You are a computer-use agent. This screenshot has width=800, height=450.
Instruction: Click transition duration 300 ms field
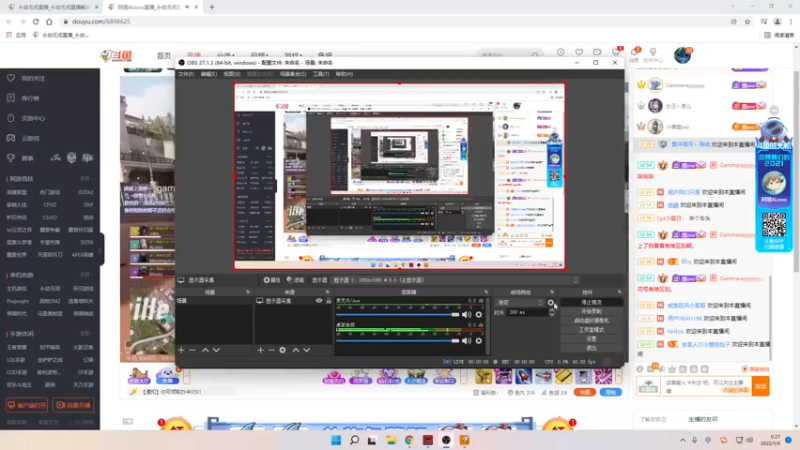pos(527,312)
